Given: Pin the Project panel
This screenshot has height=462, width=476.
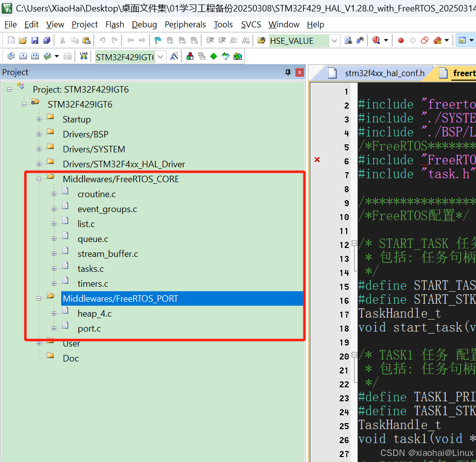Looking at the screenshot, I should [288, 72].
